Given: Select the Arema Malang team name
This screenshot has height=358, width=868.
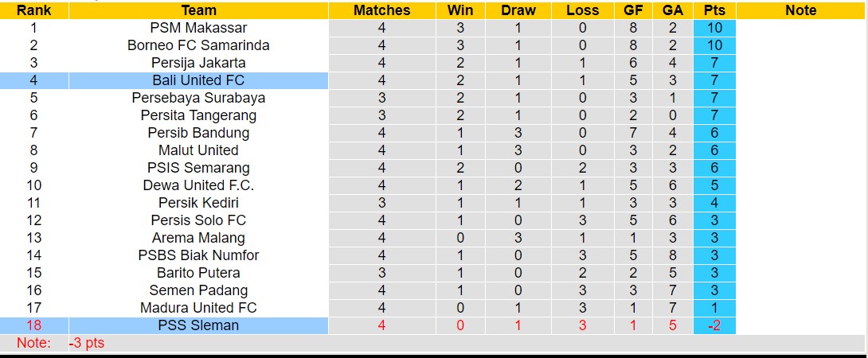Looking at the screenshot, I should 198,238.
